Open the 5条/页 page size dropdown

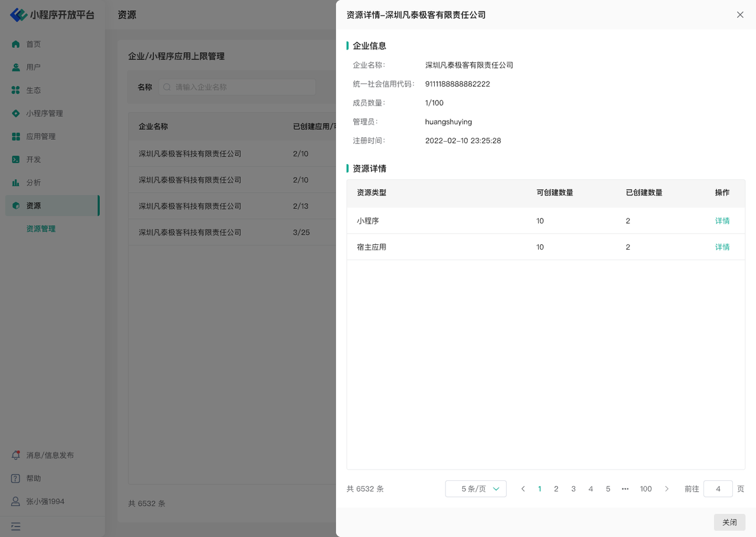(475, 489)
